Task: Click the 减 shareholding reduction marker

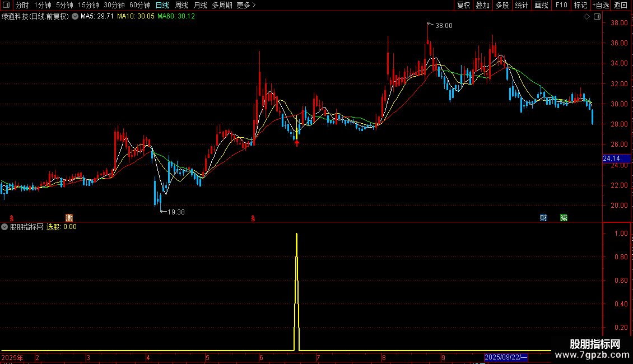Action: tap(564, 218)
